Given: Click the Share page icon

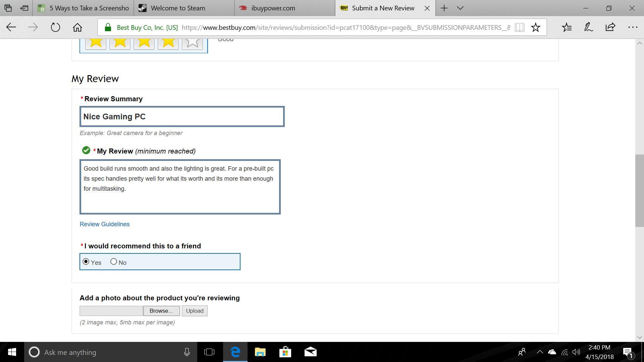Looking at the screenshot, I should [610, 27].
